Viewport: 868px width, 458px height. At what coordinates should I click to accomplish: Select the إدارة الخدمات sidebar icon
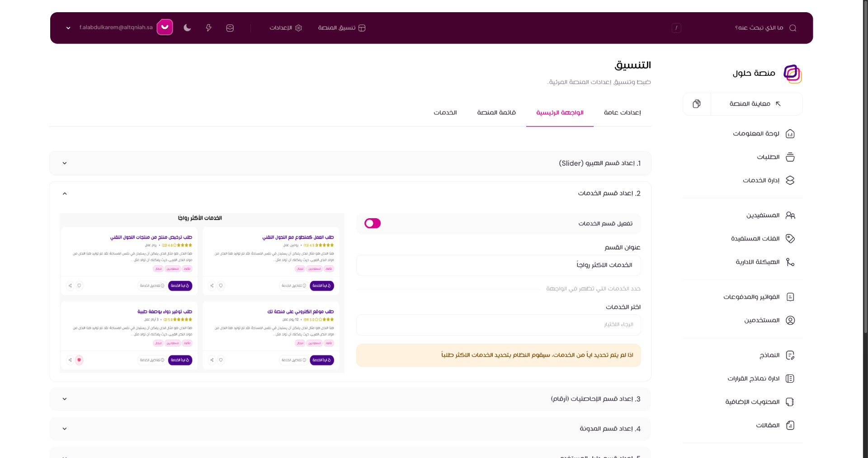790,180
